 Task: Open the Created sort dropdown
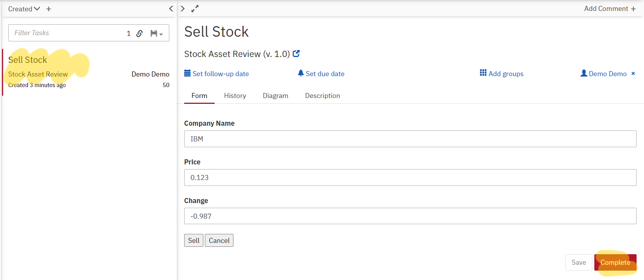(24, 9)
